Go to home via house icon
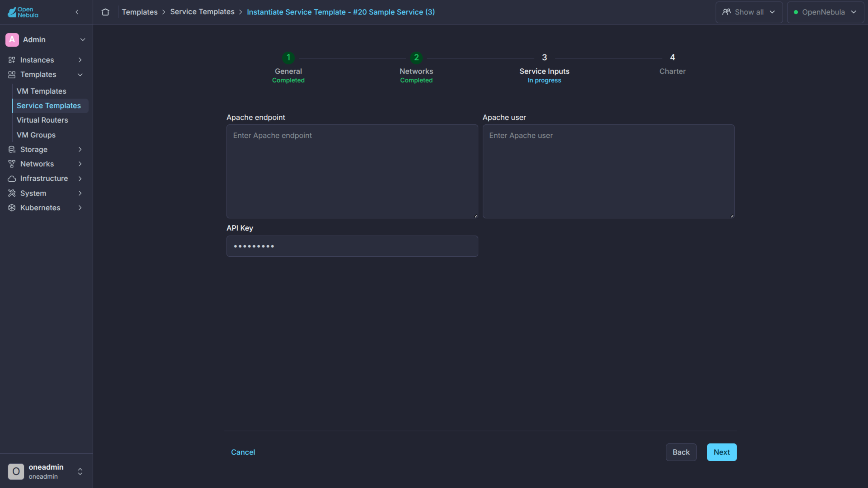 (105, 12)
